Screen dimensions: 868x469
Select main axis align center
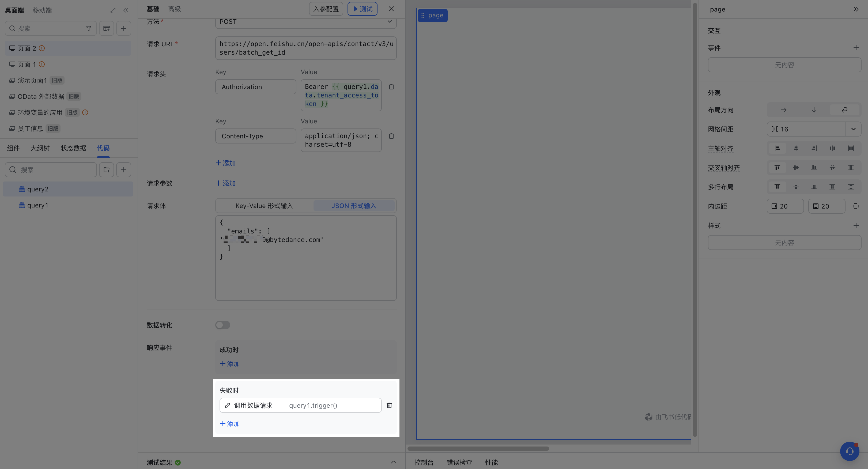[x=796, y=149]
